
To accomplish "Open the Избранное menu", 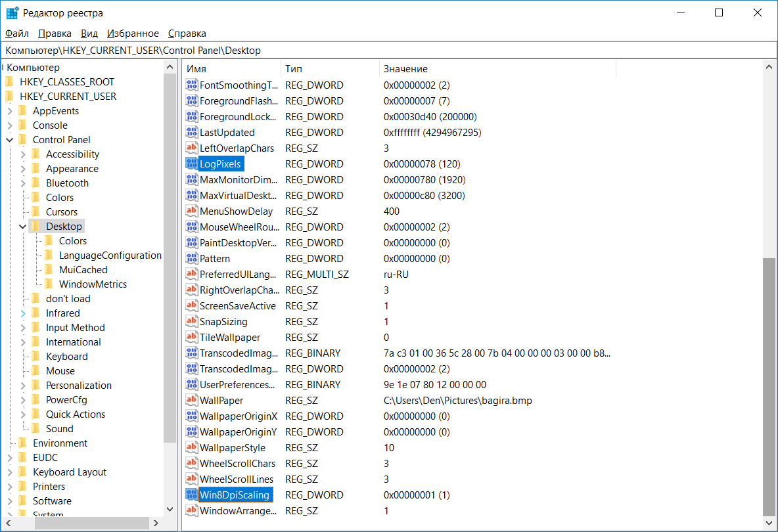I will pos(133,33).
